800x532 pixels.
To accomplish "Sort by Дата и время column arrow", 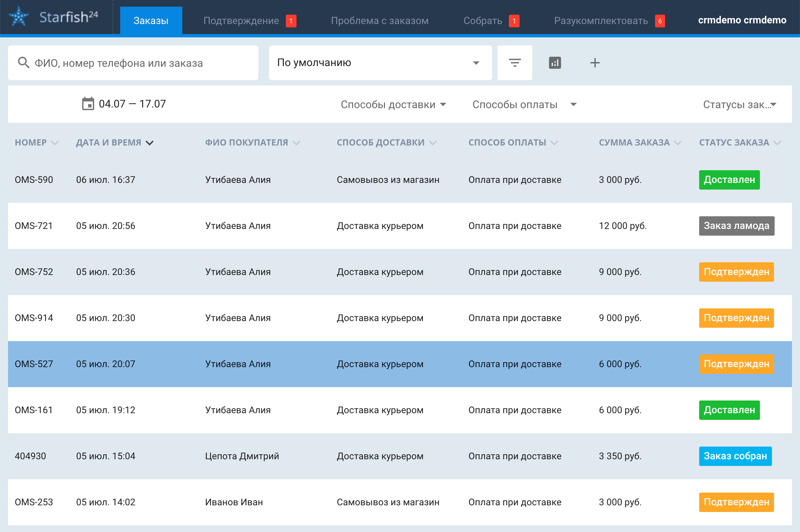I will [150, 143].
